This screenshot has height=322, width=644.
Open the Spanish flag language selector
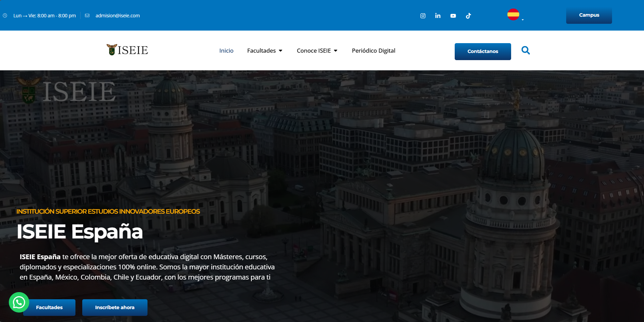coord(513,15)
